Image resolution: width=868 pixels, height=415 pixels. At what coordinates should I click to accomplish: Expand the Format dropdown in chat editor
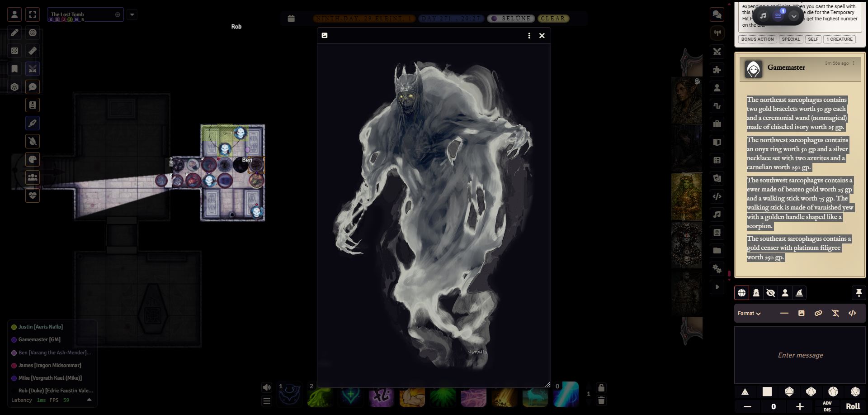(749, 313)
